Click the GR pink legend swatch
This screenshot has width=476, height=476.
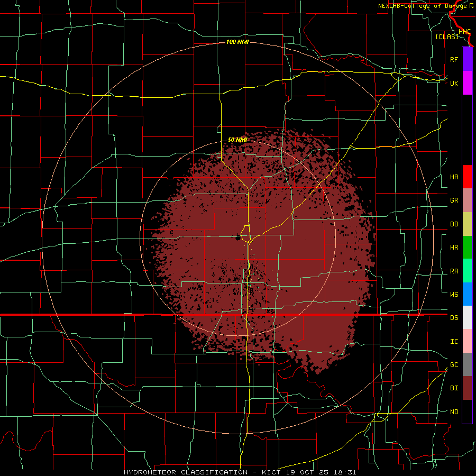click(467, 200)
